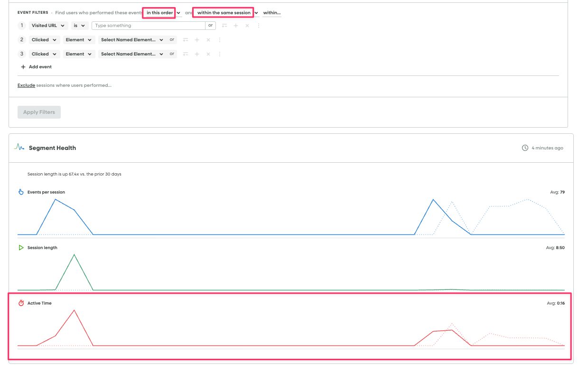The width and height of the screenshot is (588, 372).
Task: Toggle the 'or' option in event row 2
Action: tap(172, 40)
